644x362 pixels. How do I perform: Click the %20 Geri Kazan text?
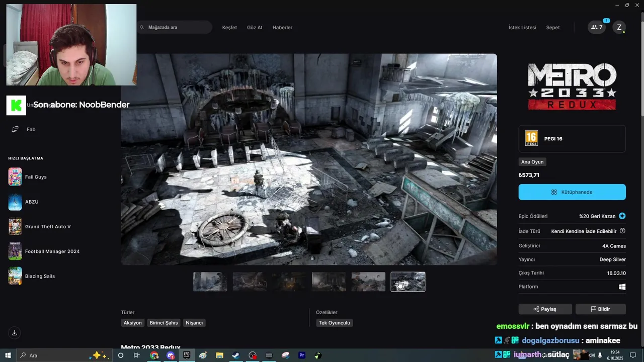(597, 216)
